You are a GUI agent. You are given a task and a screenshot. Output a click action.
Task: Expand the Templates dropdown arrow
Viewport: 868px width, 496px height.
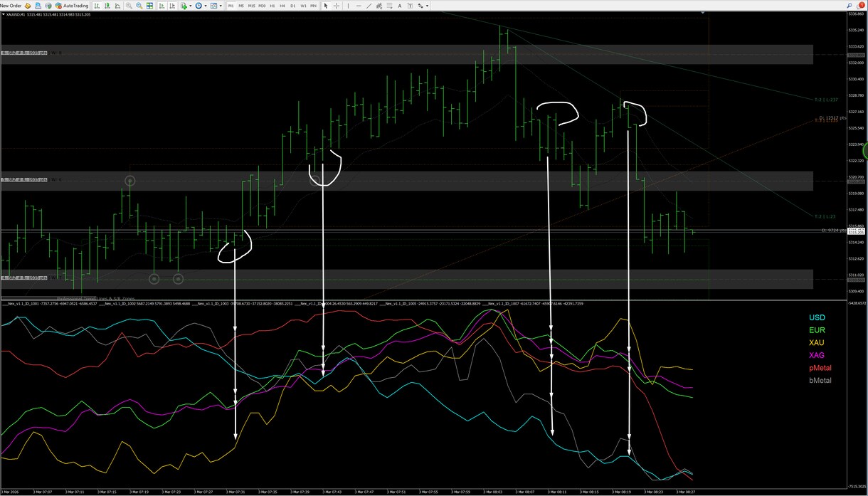click(x=220, y=6)
